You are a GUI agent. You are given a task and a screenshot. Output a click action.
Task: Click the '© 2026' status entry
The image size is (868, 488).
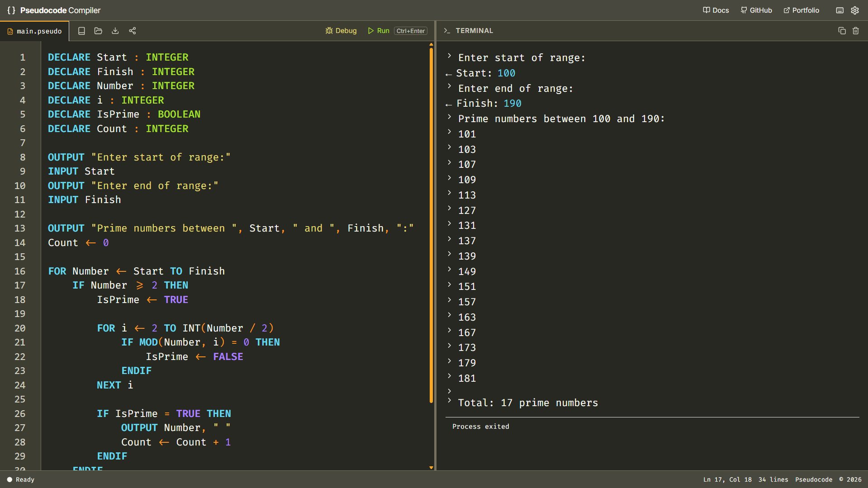click(850, 479)
